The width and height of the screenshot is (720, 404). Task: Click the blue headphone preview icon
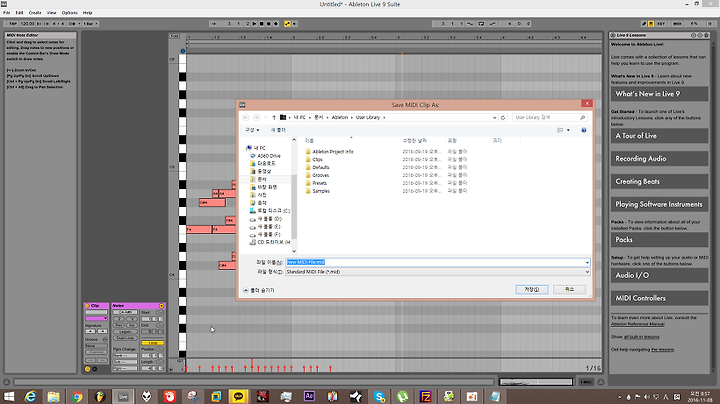(x=183, y=51)
